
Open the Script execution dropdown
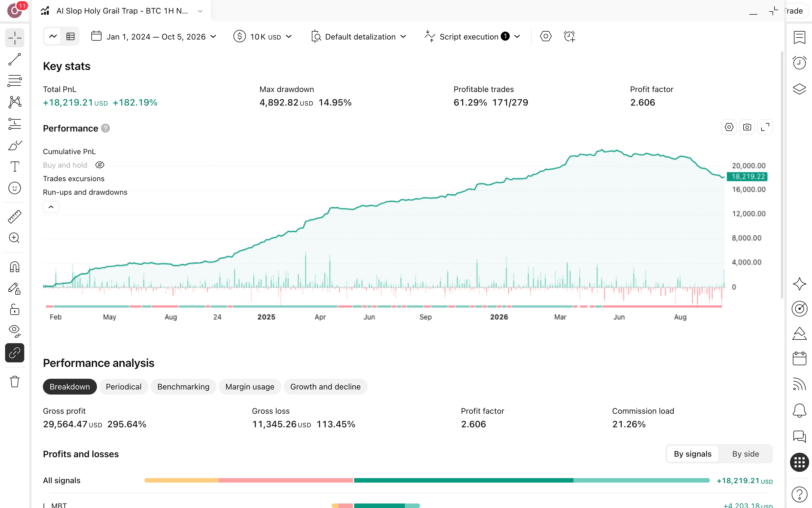(473, 37)
